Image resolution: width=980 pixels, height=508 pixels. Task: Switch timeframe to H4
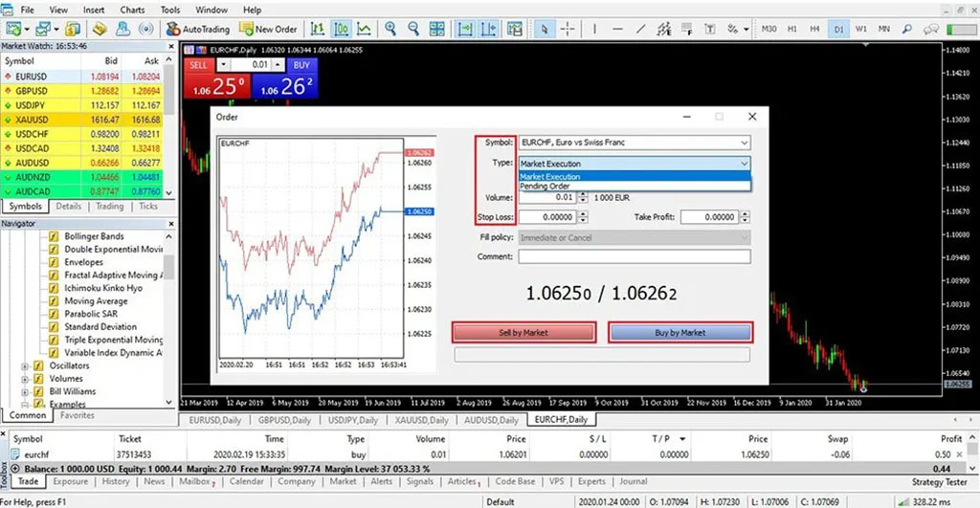coord(814,29)
